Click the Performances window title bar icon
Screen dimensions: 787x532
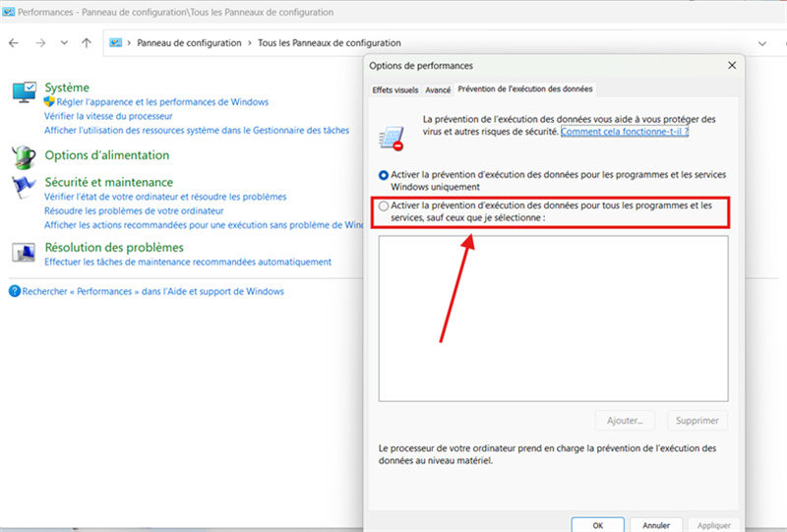9,12
